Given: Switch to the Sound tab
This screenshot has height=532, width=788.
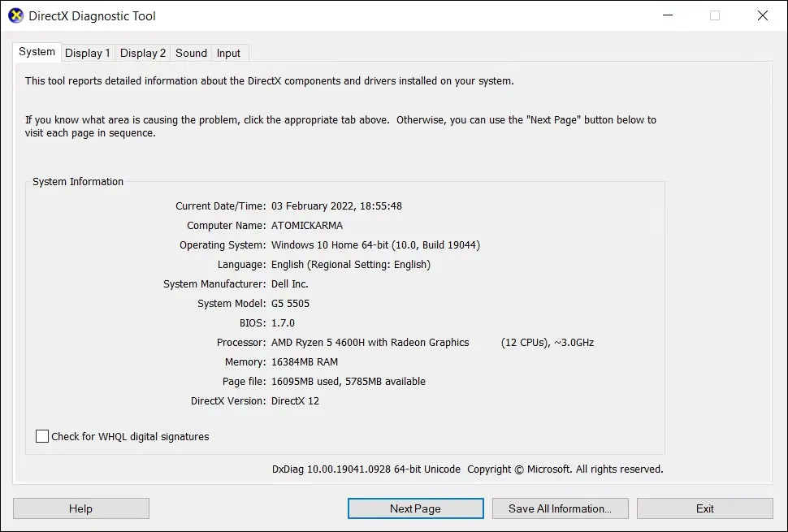Looking at the screenshot, I should [191, 54].
